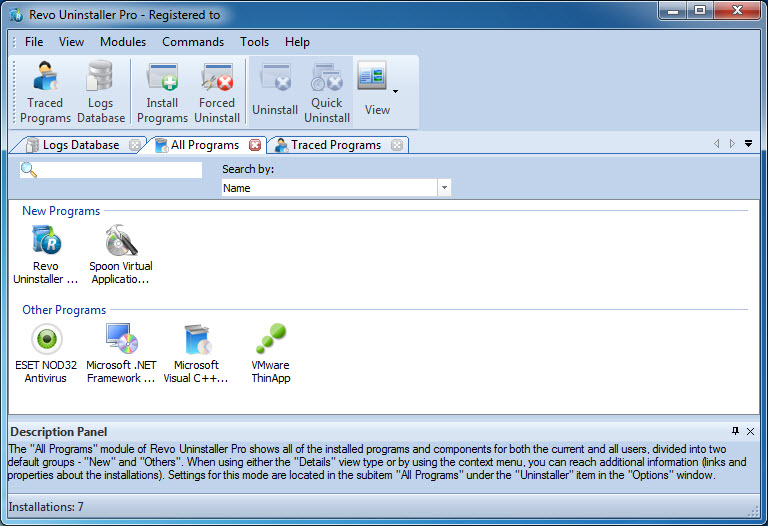768x526 pixels.
Task: Switch to the Traced Programs tab
Action: (336, 145)
